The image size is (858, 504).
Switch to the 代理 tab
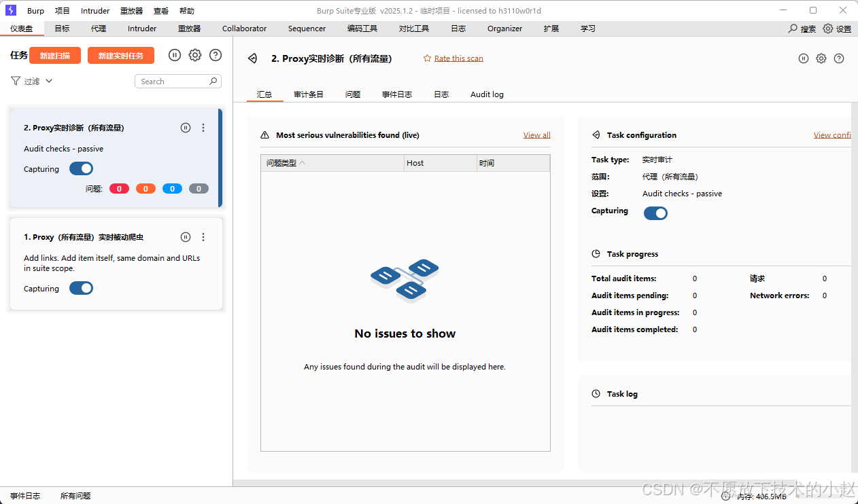pyautogui.click(x=99, y=29)
